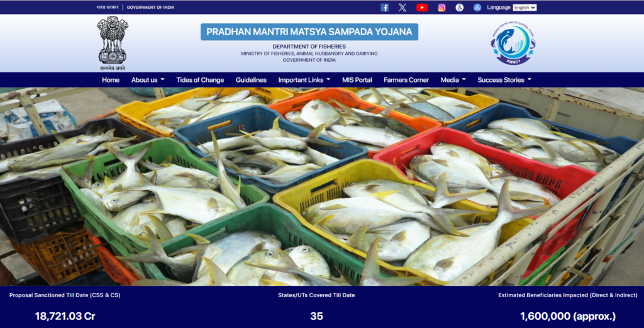This screenshot has width=644, height=328.
Task: Go to the Home menu item
Action: click(111, 80)
